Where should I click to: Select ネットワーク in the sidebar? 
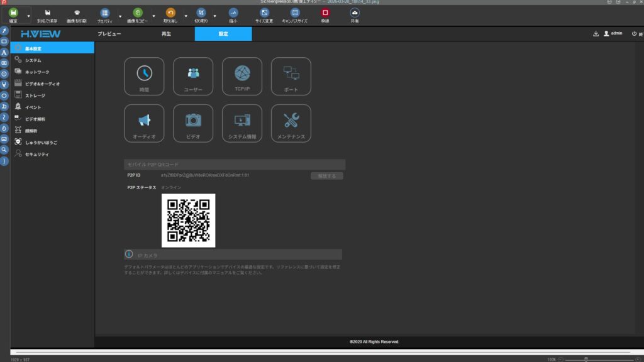tap(37, 72)
